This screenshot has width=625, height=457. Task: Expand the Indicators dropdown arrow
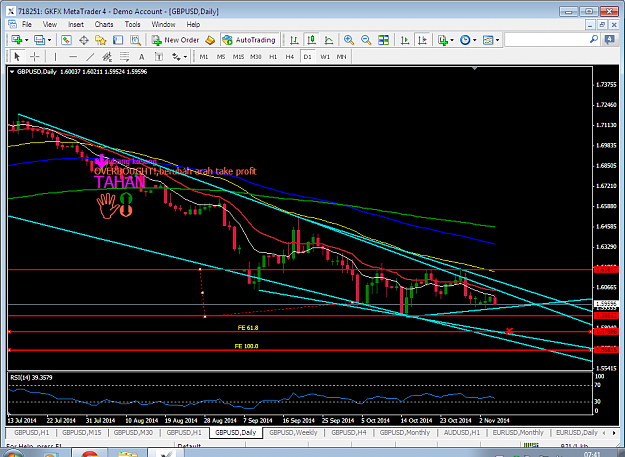(452, 40)
